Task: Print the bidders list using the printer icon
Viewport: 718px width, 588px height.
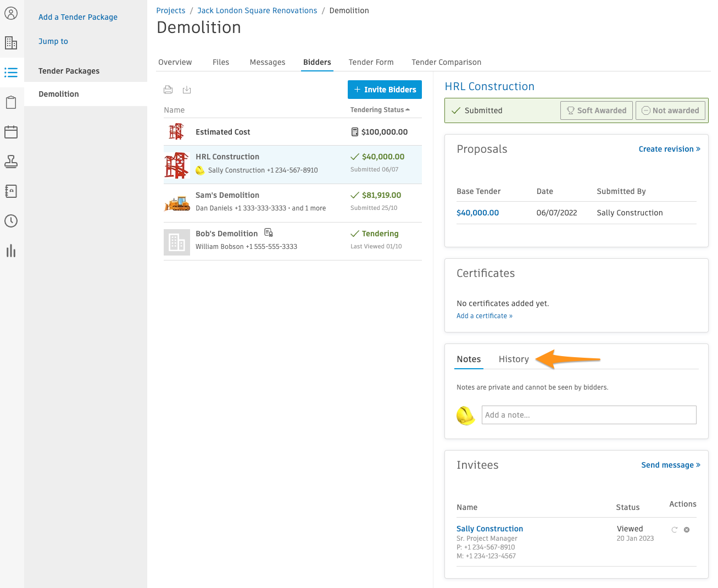Action: point(168,89)
